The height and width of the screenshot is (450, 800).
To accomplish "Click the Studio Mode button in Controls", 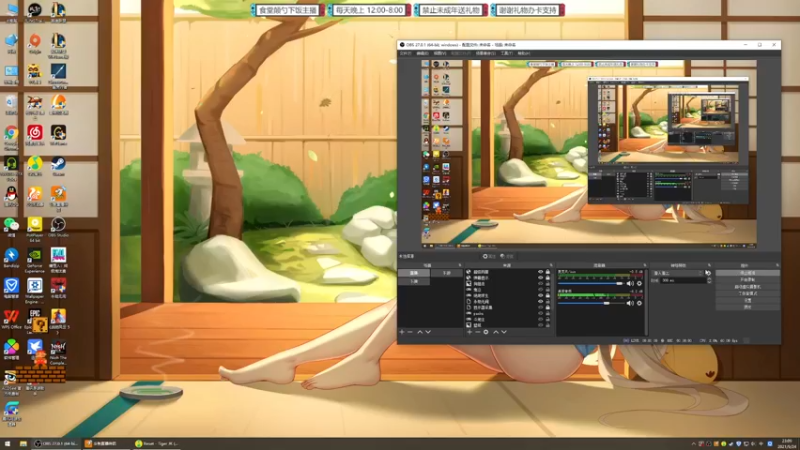I will point(747,293).
